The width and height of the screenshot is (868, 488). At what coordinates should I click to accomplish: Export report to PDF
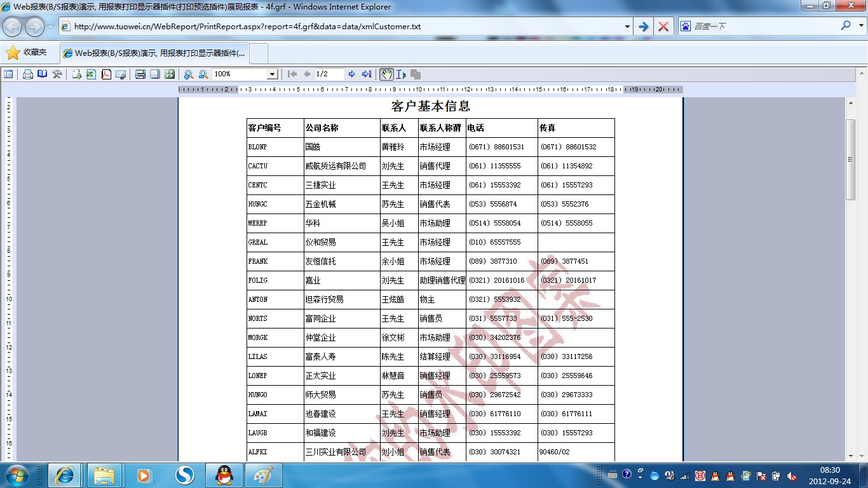(106, 74)
